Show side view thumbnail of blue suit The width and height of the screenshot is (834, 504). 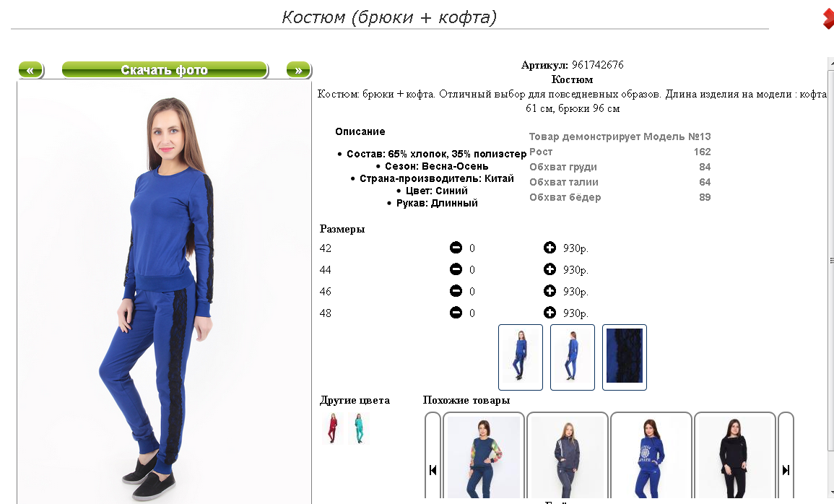(x=573, y=357)
